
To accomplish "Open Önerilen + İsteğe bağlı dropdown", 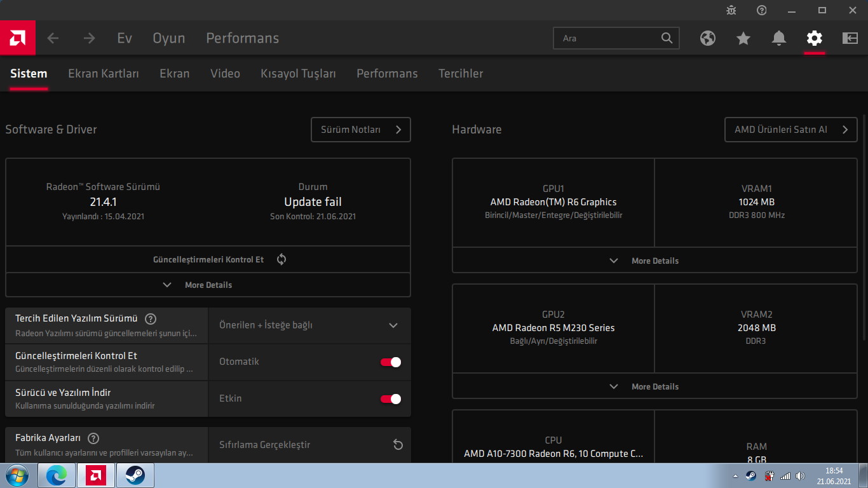I will [309, 325].
